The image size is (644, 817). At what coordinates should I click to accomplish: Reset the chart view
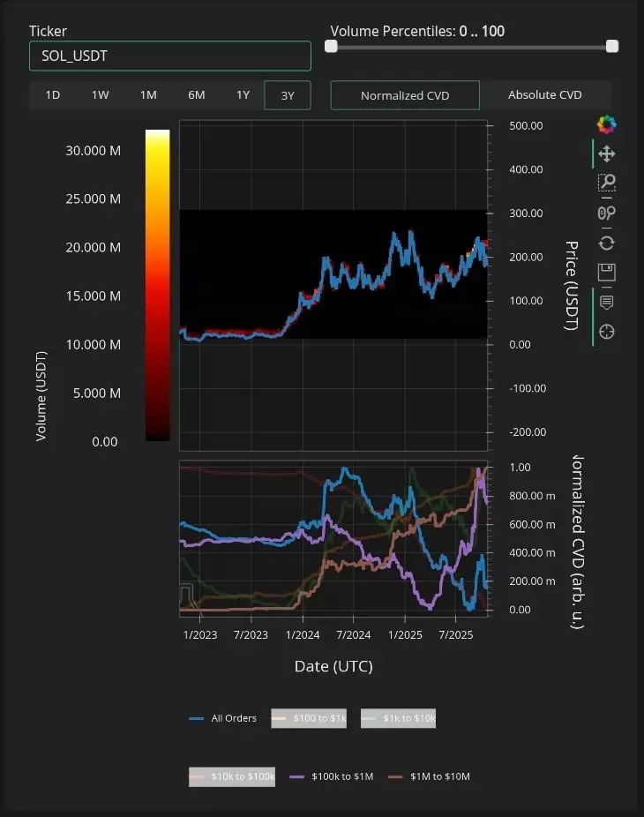[606, 243]
